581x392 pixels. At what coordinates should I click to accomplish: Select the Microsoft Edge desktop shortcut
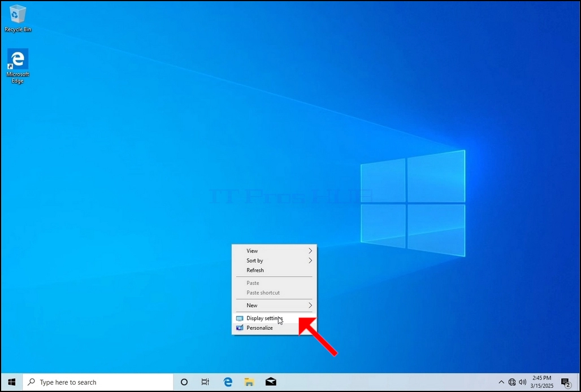[18, 66]
